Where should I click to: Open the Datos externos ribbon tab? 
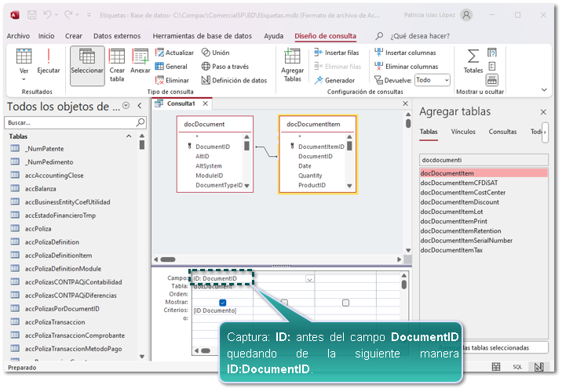(117, 36)
